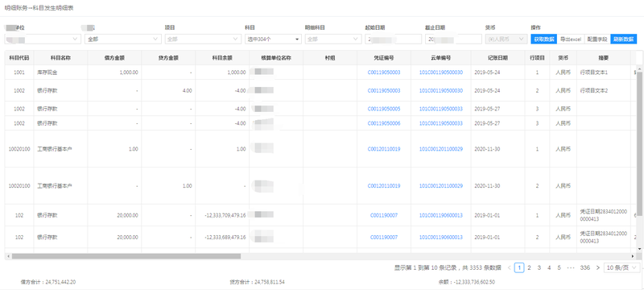The height and width of the screenshot is (290, 644).
Task: Click the date cell 2019-05-24 in the 库存现金 row
Action: [497, 72]
